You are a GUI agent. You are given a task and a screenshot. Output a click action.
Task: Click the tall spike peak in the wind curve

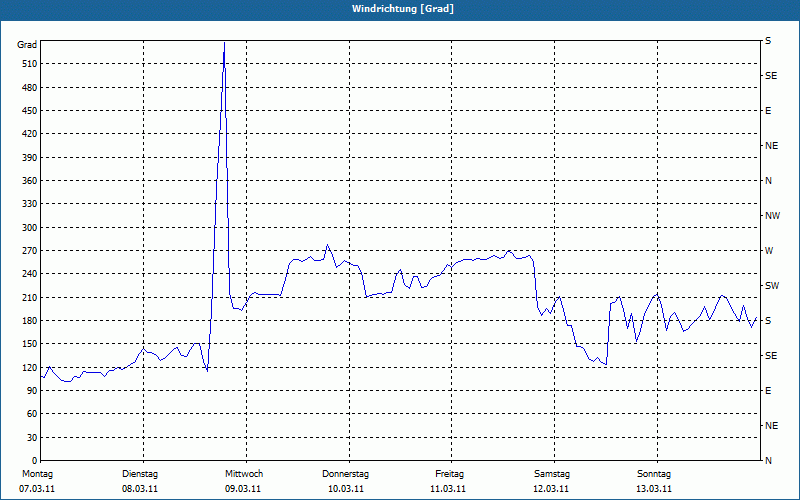(224, 43)
